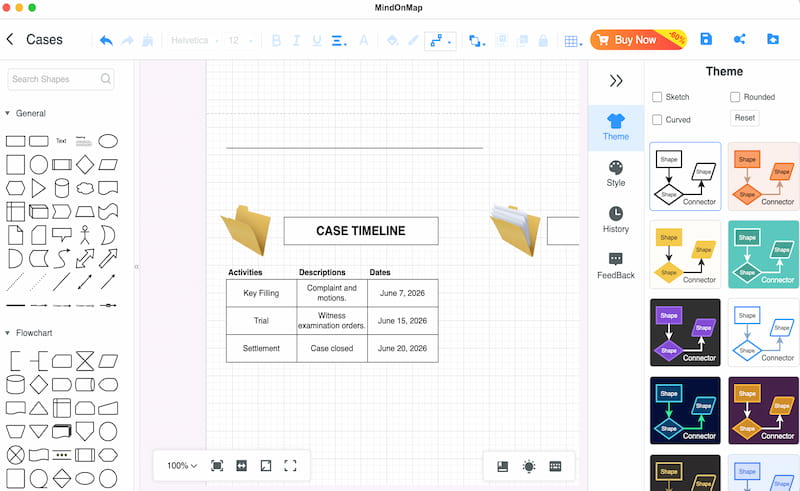This screenshot has width=800, height=491.
Task: Select the white blue-outline theme thumbnail
Action: pos(764,333)
